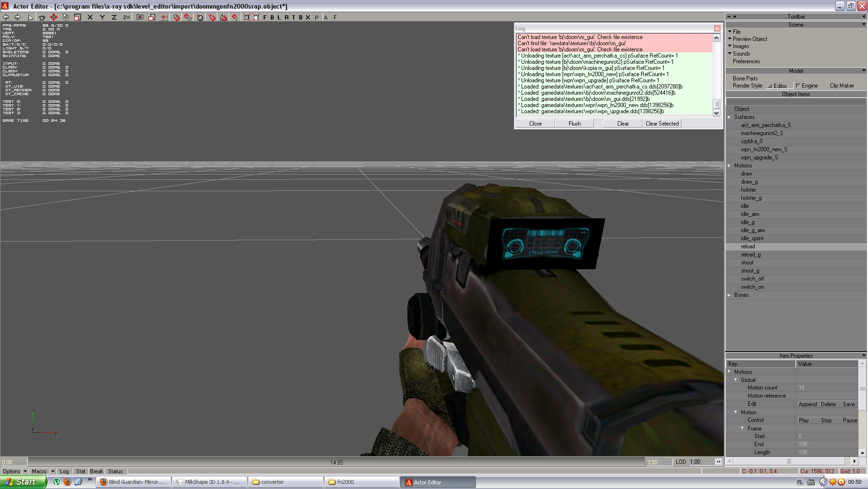Click the Log button in status bar
868x489 pixels.
coord(64,471)
